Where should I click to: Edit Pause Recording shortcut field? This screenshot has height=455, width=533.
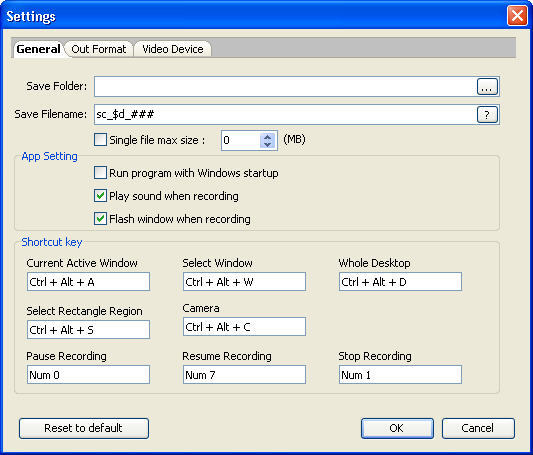pos(88,375)
